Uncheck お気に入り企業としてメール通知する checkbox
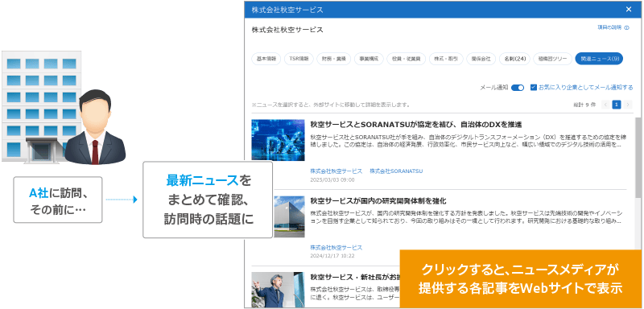The width and height of the screenshot is (644, 309). (x=534, y=88)
